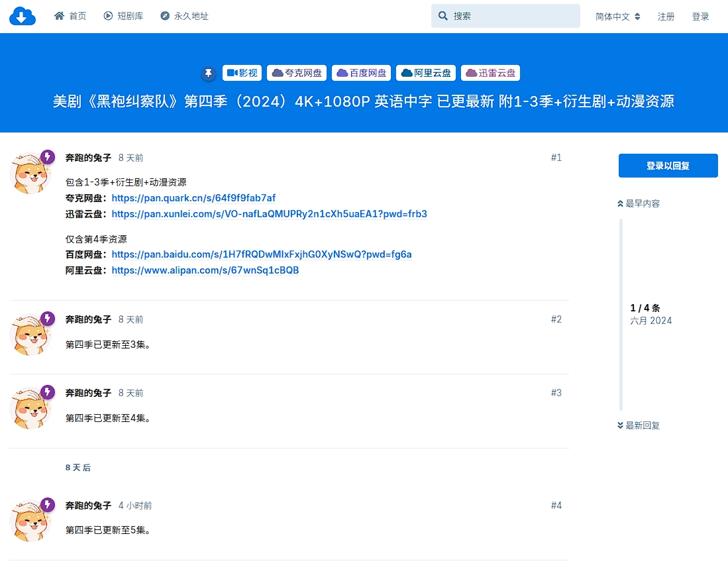Click the pinned thread pin icon
This screenshot has width=728, height=585.
tap(209, 74)
